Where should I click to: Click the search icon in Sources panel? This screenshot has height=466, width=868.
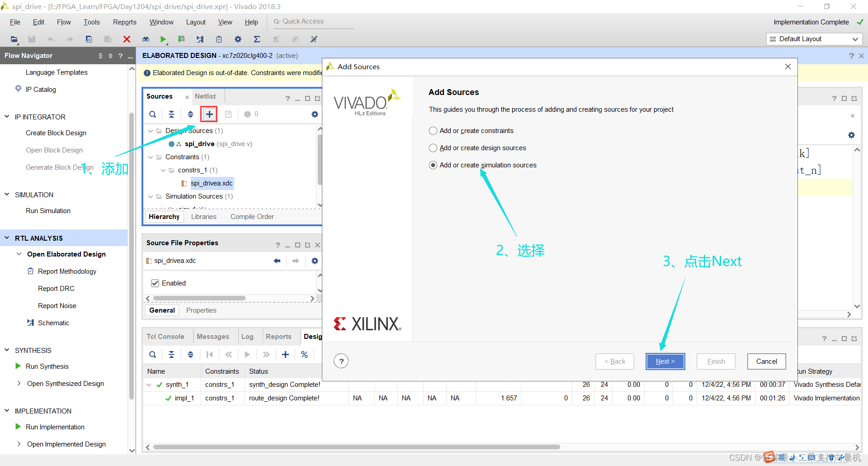153,114
